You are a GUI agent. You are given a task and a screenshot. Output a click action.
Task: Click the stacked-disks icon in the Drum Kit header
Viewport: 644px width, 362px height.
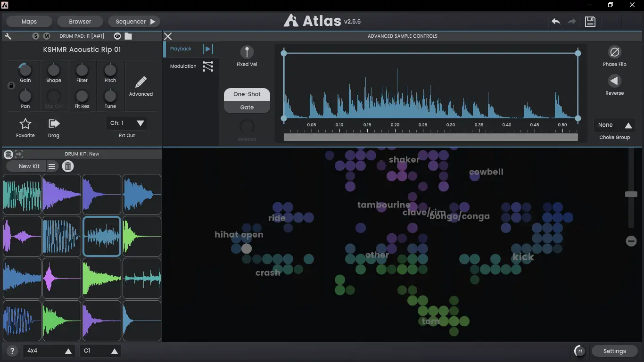click(8, 154)
